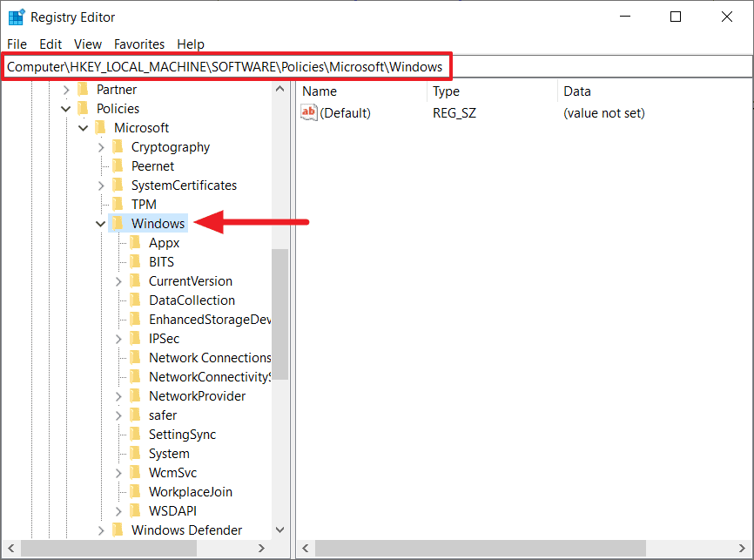Select the Windows key label

coord(158,224)
